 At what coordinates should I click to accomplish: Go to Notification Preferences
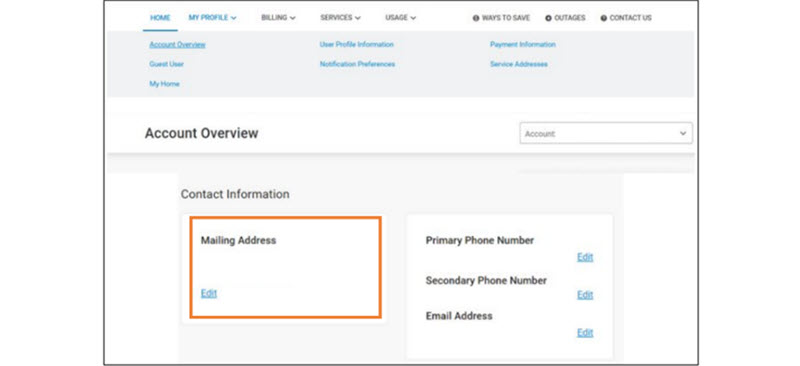pos(357,64)
